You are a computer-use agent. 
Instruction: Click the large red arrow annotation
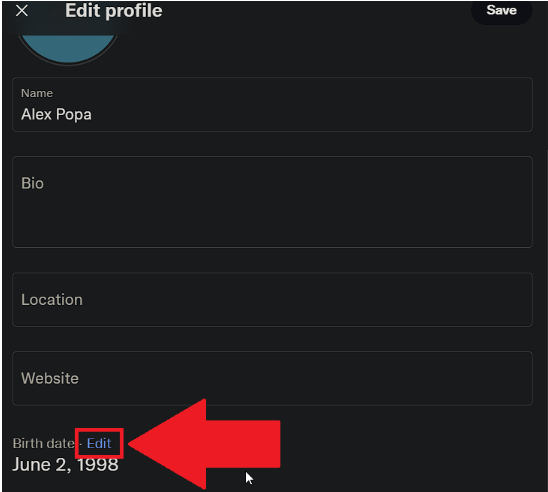point(204,444)
